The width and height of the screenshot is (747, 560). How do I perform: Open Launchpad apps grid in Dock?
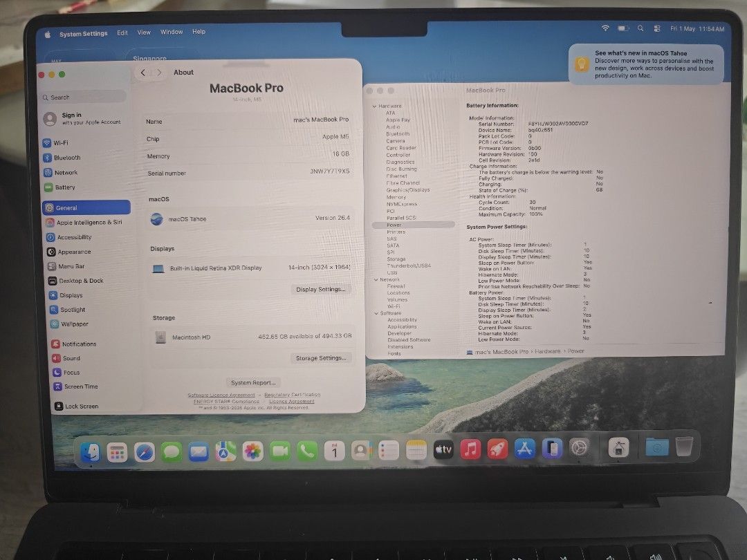(117, 452)
